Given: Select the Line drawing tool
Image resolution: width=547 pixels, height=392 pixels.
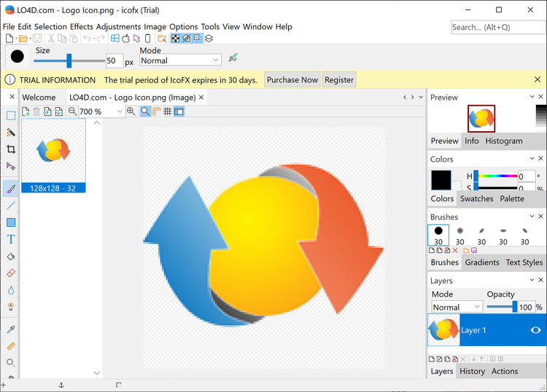Looking at the screenshot, I should point(11,205).
